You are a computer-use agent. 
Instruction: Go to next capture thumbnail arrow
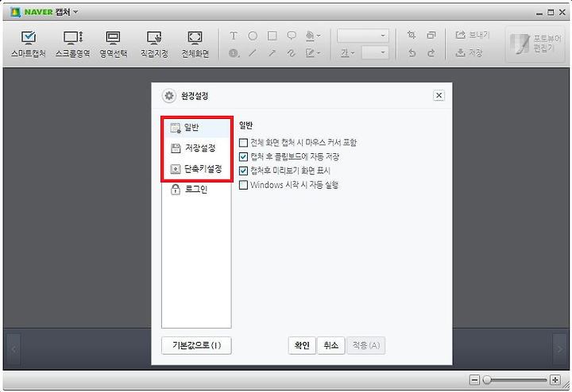coord(559,349)
